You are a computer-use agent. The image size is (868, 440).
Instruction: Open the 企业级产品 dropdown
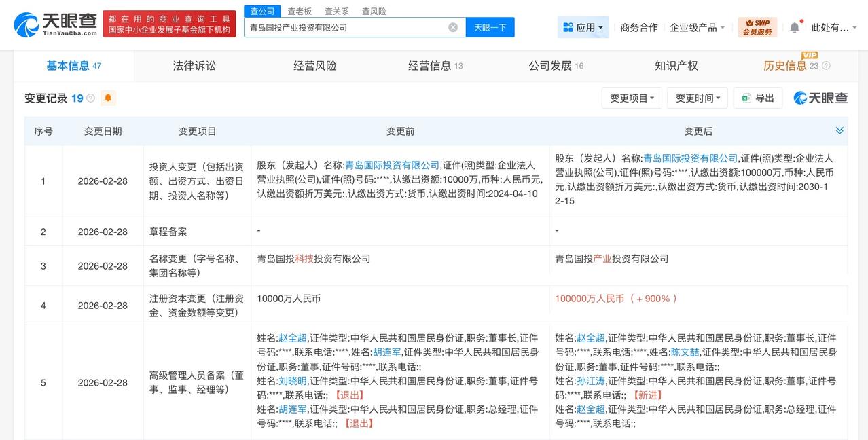click(x=698, y=27)
